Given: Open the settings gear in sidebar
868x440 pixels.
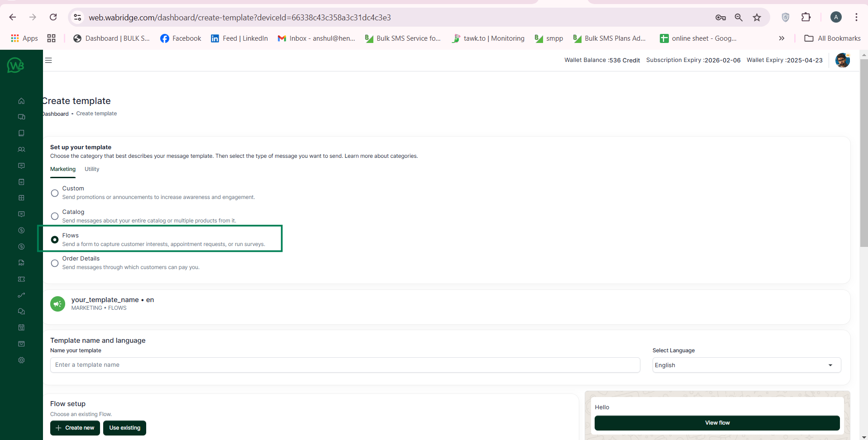Looking at the screenshot, I should pyautogui.click(x=21, y=360).
